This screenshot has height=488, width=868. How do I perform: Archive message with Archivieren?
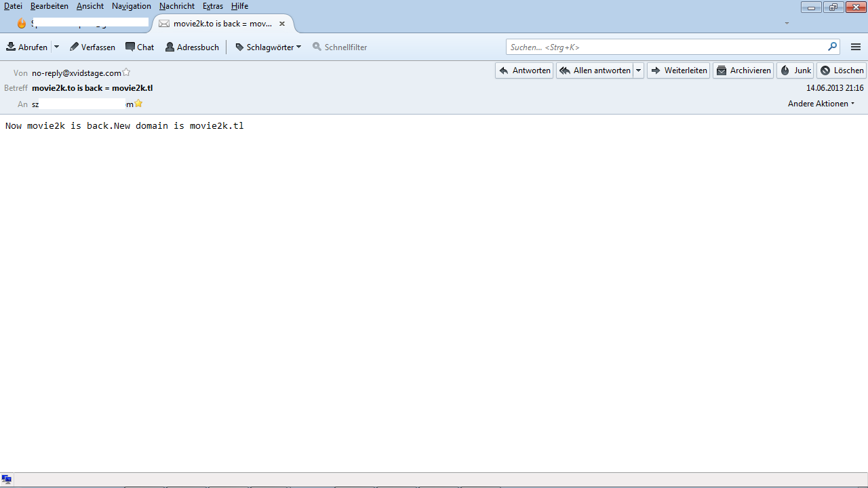[x=743, y=70]
